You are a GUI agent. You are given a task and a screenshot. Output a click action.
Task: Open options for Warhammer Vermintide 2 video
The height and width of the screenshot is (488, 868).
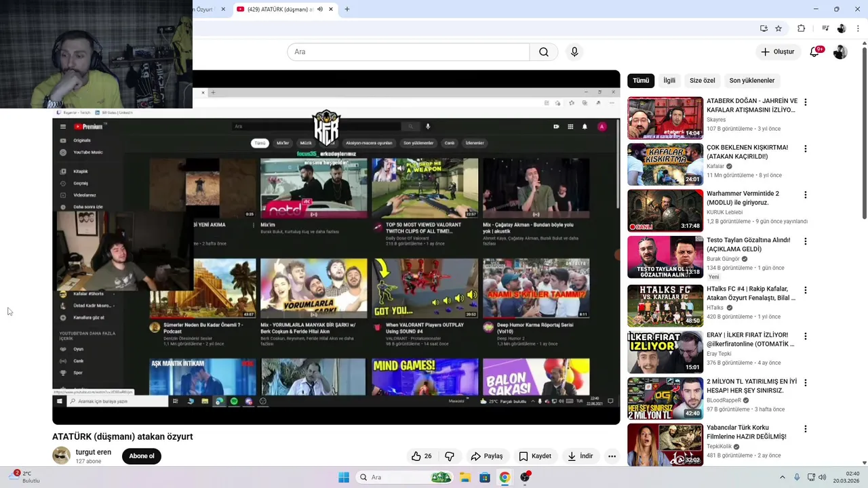point(805,195)
